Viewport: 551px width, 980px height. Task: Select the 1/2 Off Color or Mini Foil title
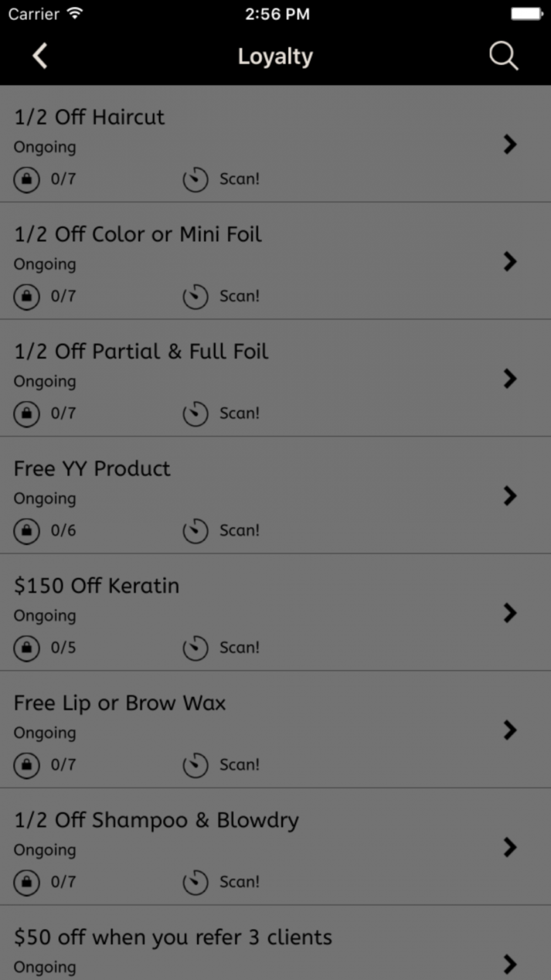pos(138,234)
